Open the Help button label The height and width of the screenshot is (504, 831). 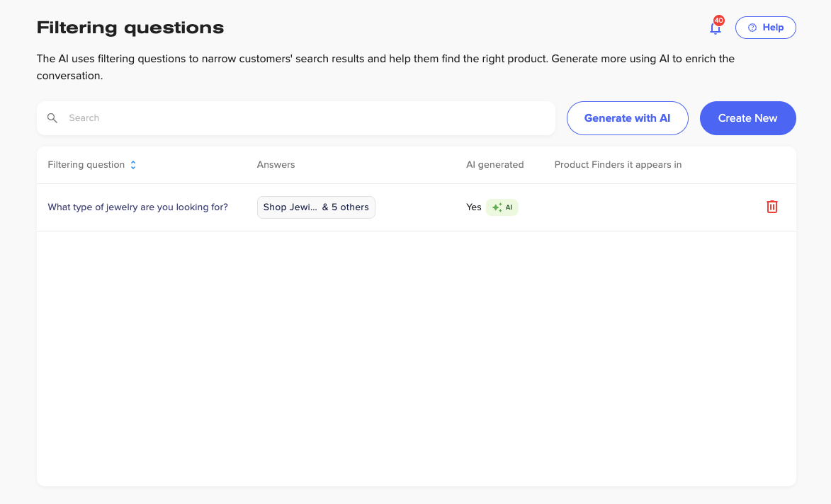point(773,28)
